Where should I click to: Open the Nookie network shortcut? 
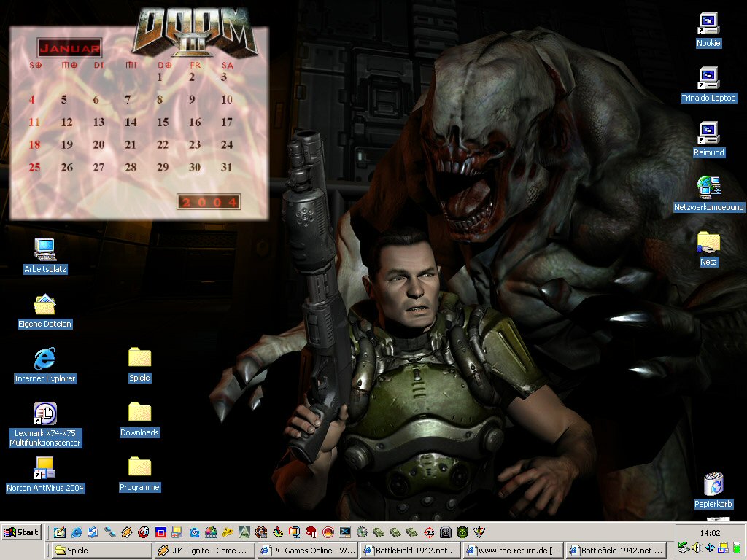tap(708, 24)
